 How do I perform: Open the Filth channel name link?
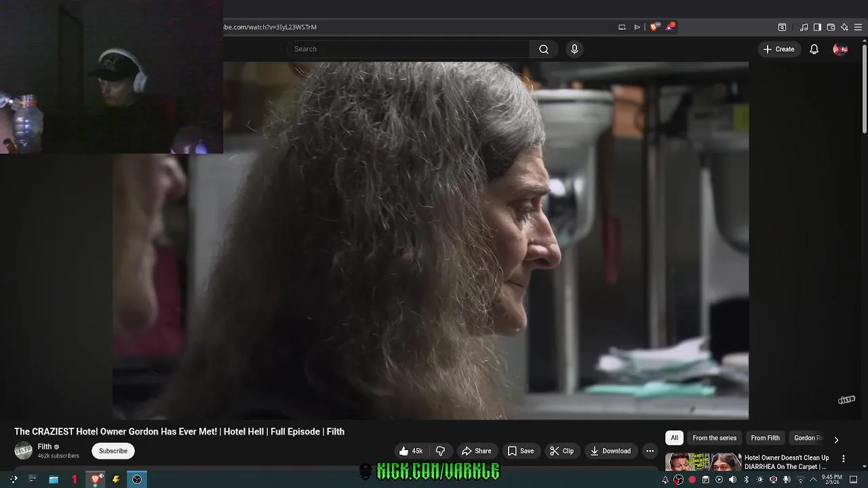pyautogui.click(x=45, y=447)
